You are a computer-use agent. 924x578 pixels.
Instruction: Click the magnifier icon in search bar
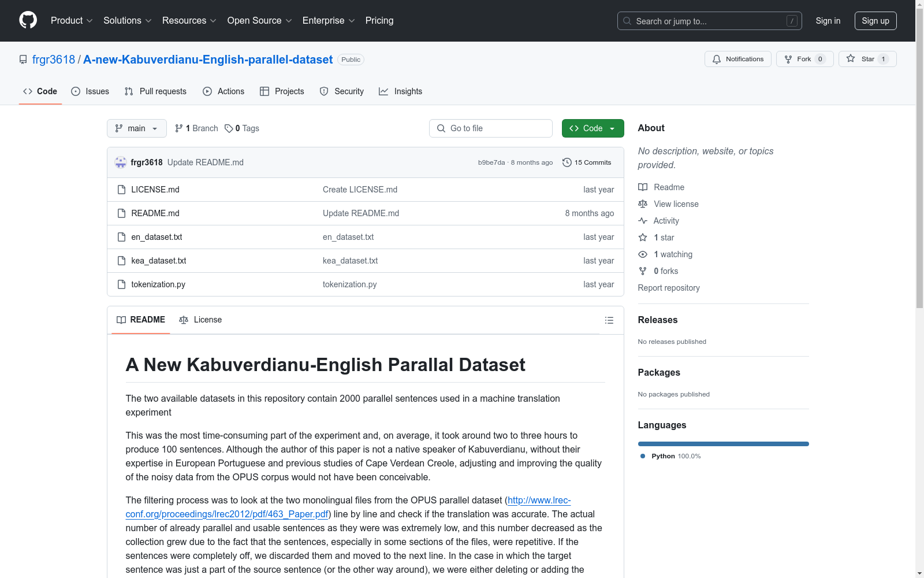627,21
